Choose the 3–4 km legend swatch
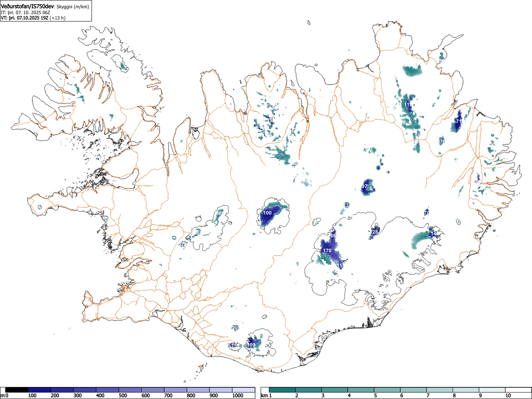The width and height of the screenshot is (532, 399). tap(335, 390)
